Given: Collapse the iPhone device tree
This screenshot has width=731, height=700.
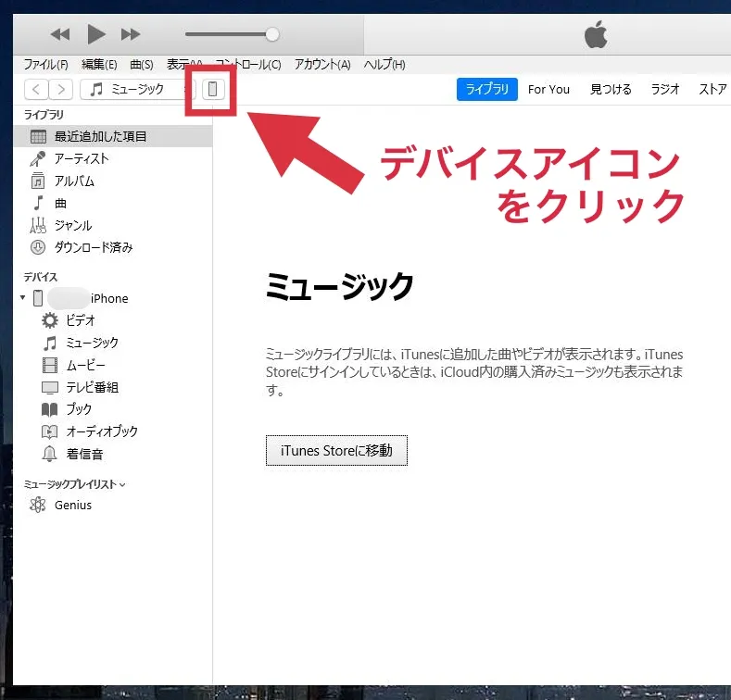Looking at the screenshot, I should point(22,298).
